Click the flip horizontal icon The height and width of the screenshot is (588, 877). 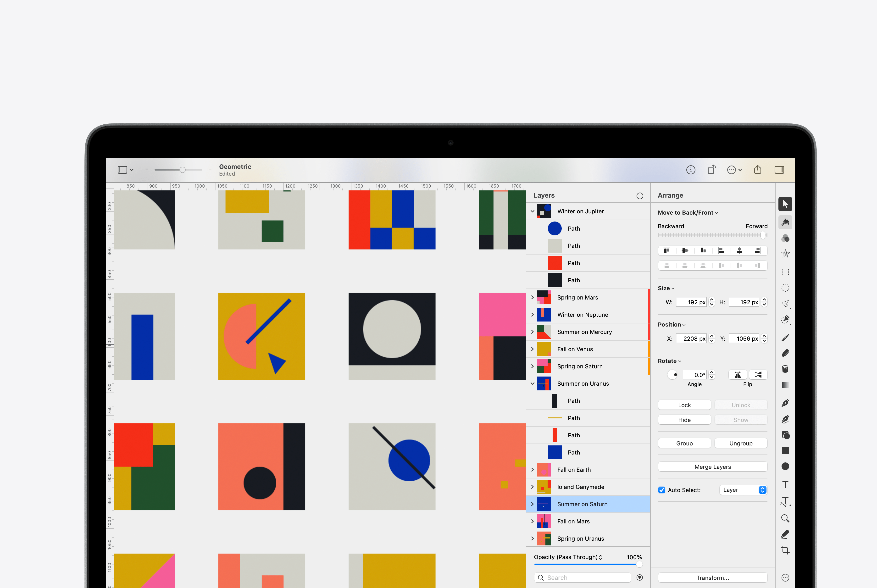click(738, 375)
